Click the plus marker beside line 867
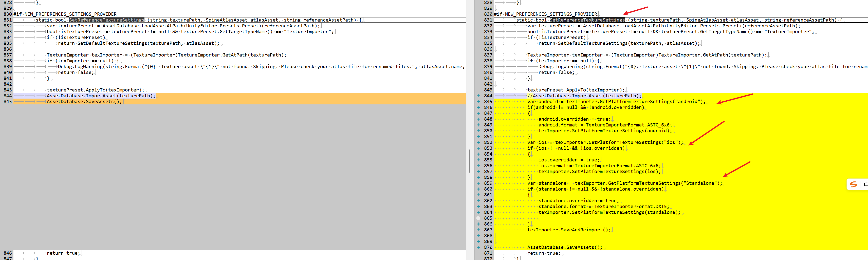This screenshot has width=868, height=260. coord(478,230)
